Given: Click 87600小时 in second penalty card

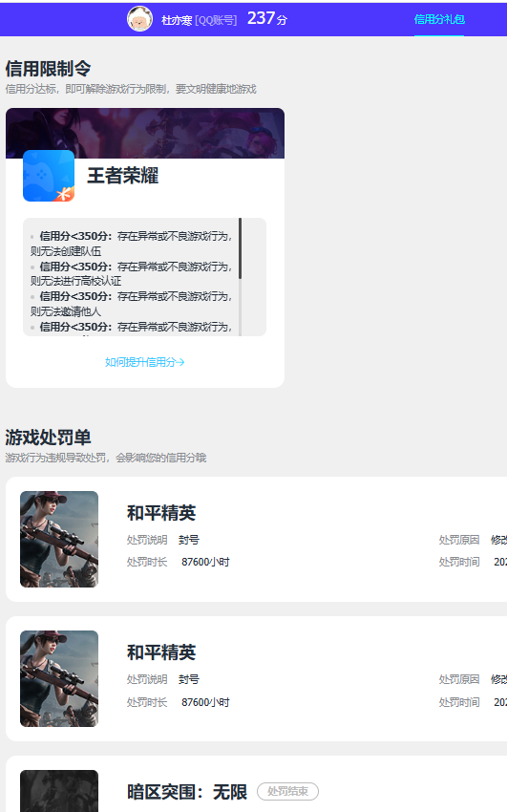Looking at the screenshot, I should click(x=205, y=702).
